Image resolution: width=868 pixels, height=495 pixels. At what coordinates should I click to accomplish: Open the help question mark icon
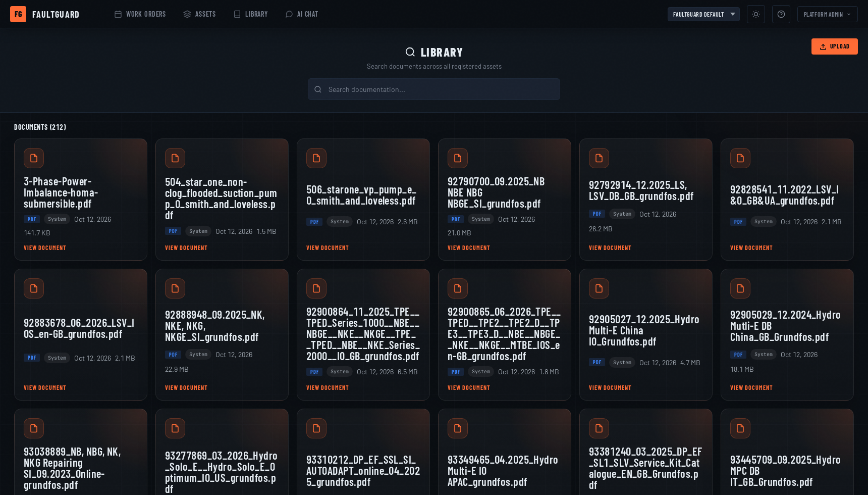781,14
